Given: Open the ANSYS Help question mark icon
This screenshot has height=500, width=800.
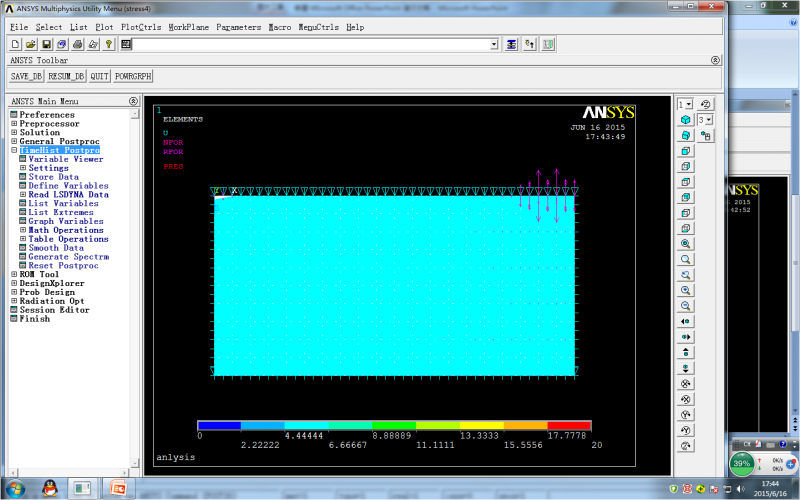Looking at the screenshot, I should click(108, 44).
